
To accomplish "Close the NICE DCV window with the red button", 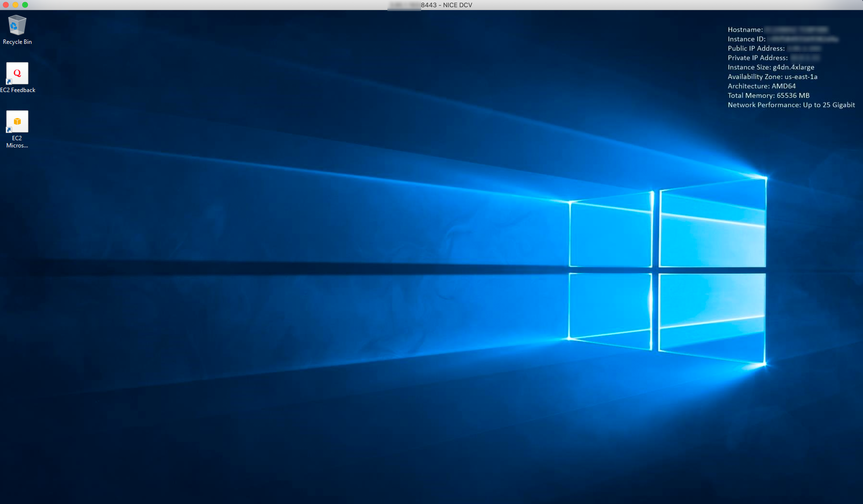I will 6,5.
